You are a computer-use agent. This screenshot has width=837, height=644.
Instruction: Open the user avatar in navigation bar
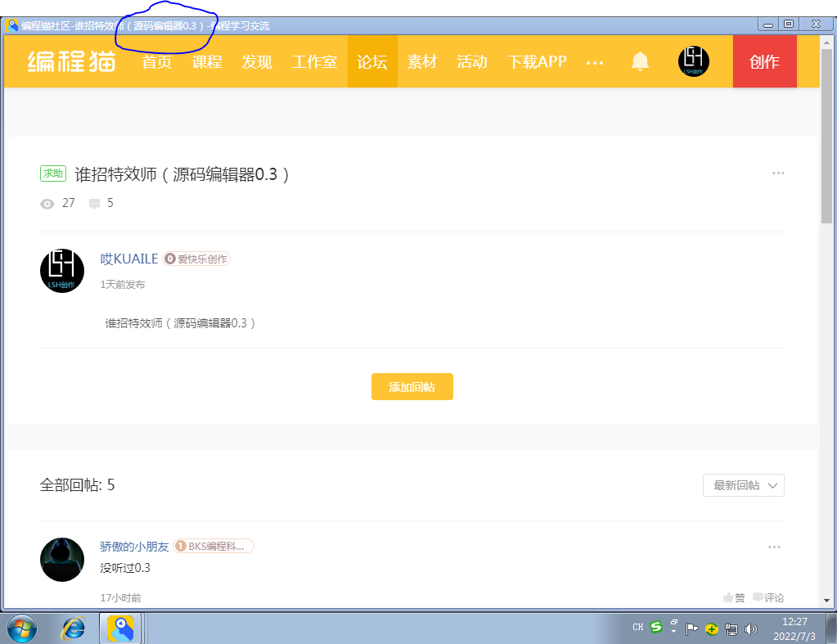tap(693, 61)
